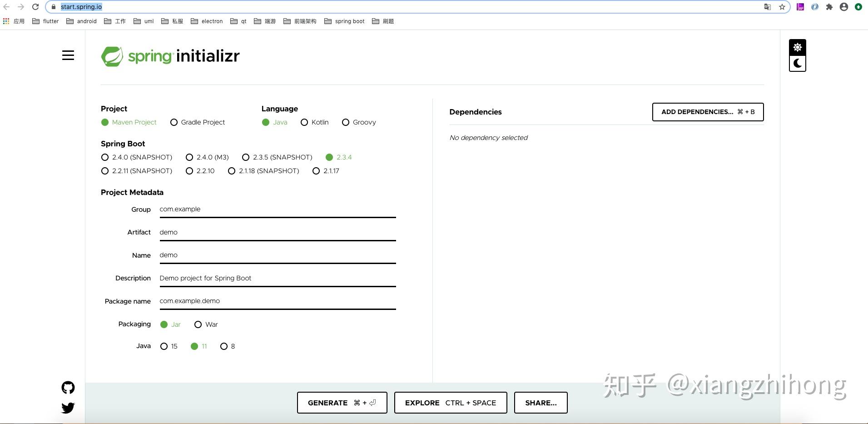
Task: Click the Chrome profile avatar icon
Action: point(844,7)
